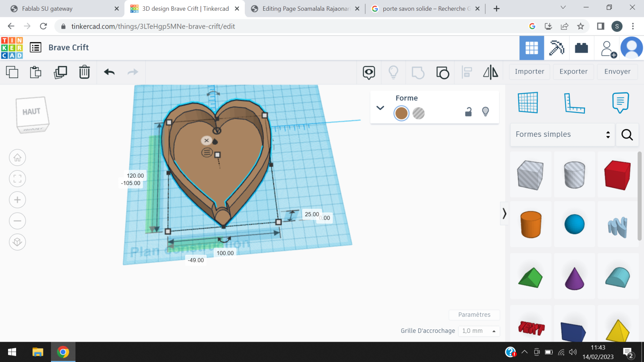Open the Notes tool
644x362 pixels.
coord(620,103)
